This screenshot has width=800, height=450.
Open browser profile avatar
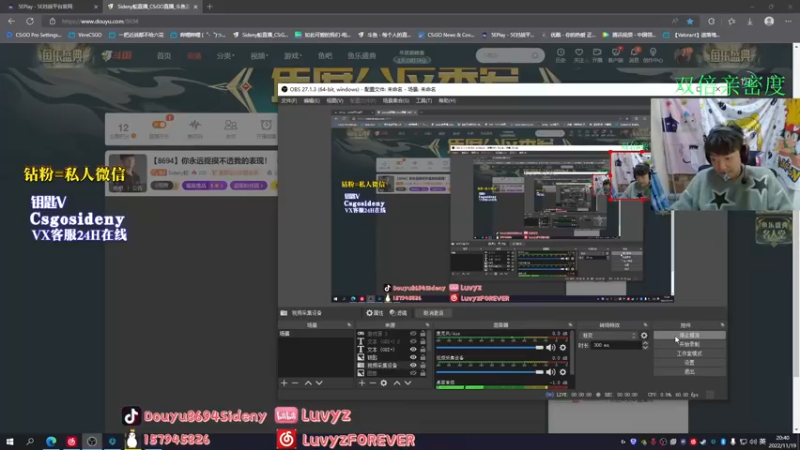[x=769, y=21]
